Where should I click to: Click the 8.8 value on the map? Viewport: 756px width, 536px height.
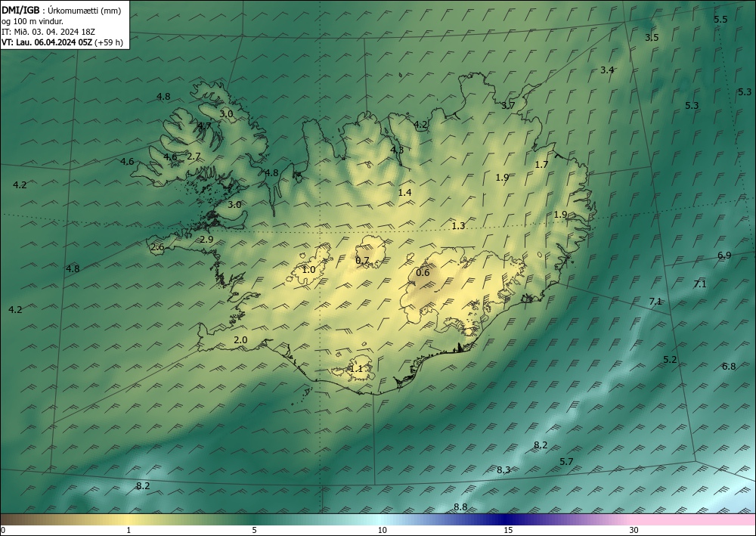[x=460, y=507]
